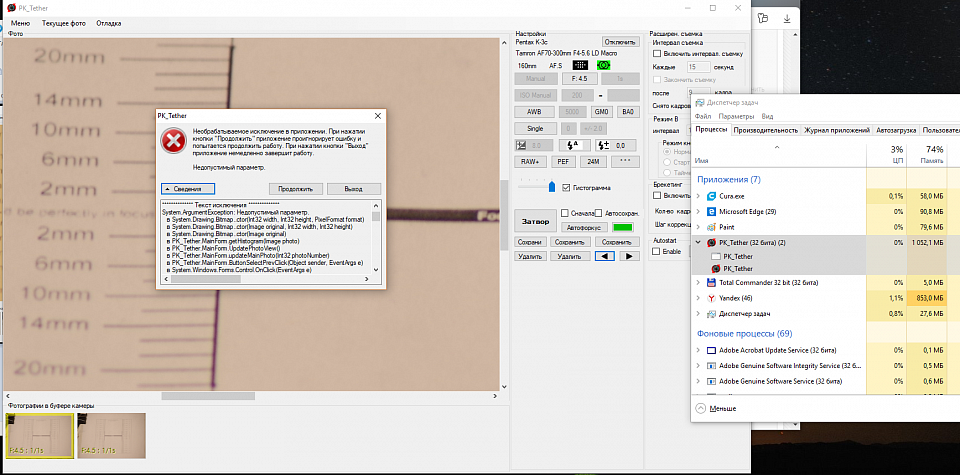
Task: Click the Автофокус button
Action: (583, 227)
